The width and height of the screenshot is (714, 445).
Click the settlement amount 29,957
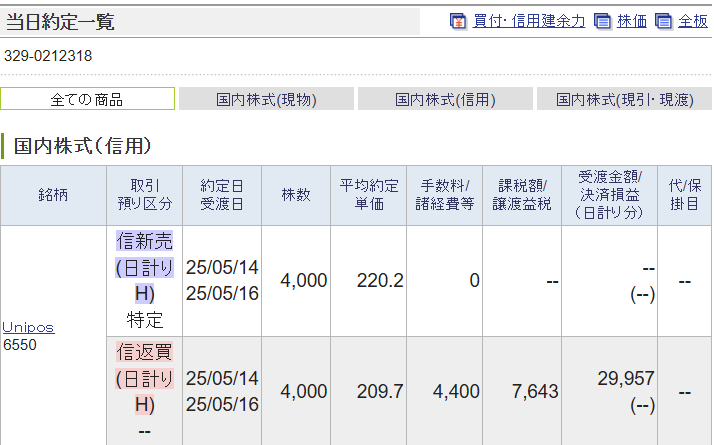point(626,379)
